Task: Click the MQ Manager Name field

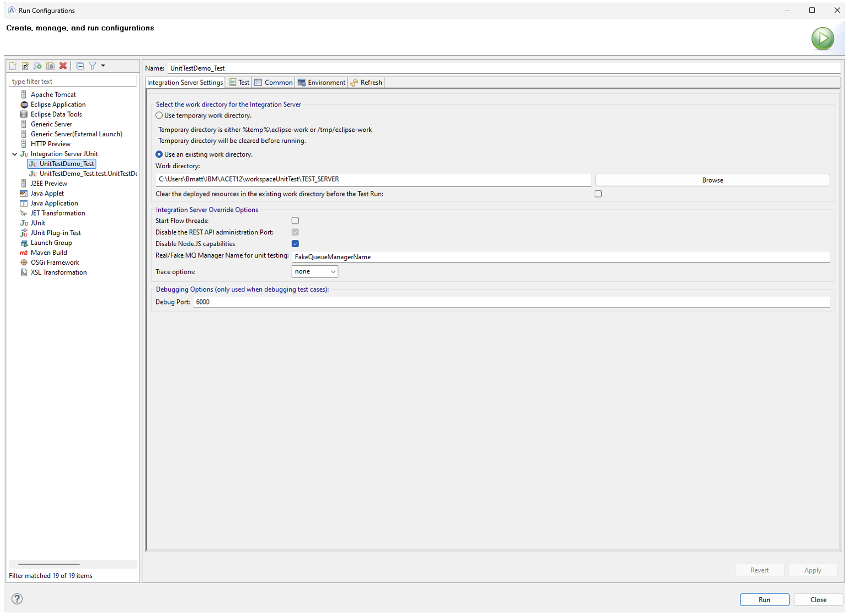Action: 561,257
